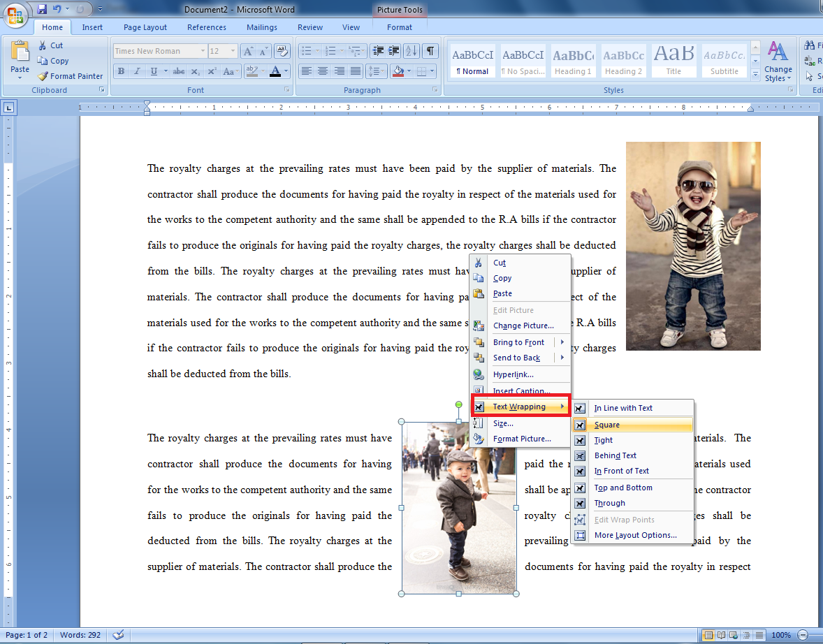Click Change Styles button

(x=778, y=61)
